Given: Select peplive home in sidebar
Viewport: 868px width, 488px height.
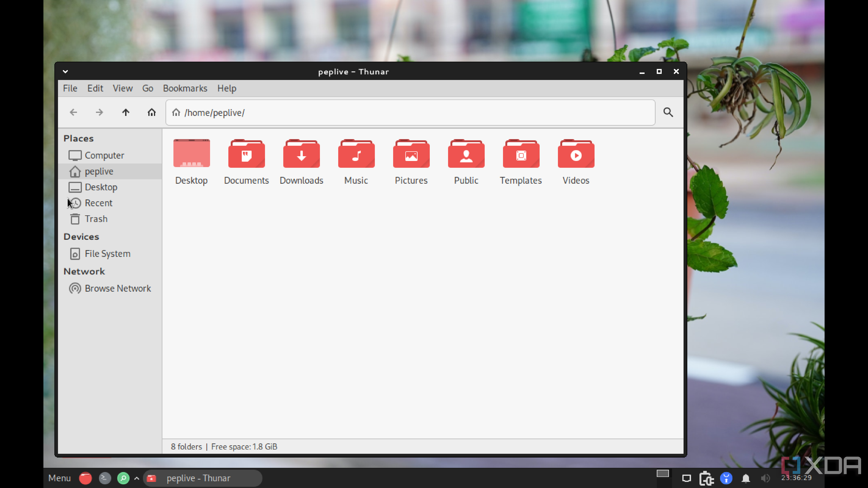Looking at the screenshot, I should coord(110,171).
